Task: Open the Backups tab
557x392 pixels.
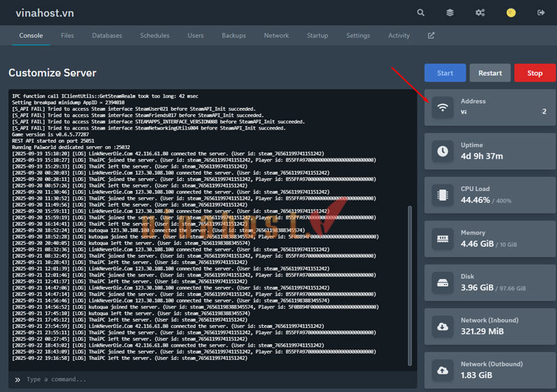Action: [233, 36]
